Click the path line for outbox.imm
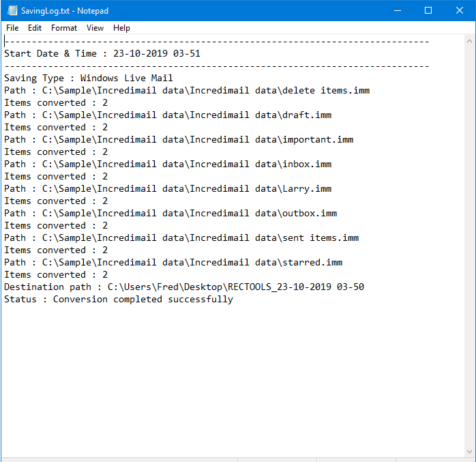476x462 pixels. pos(170,213)
